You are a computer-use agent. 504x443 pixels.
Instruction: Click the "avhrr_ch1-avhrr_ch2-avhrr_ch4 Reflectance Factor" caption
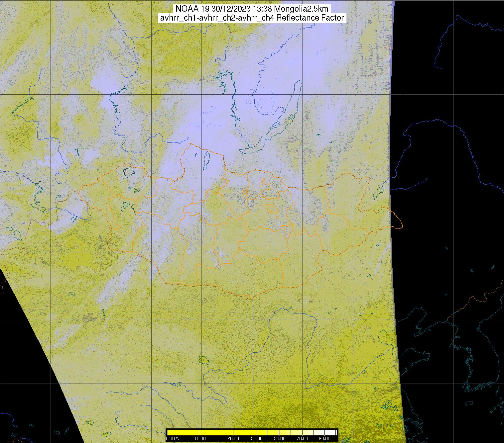[x=252, y=18]
